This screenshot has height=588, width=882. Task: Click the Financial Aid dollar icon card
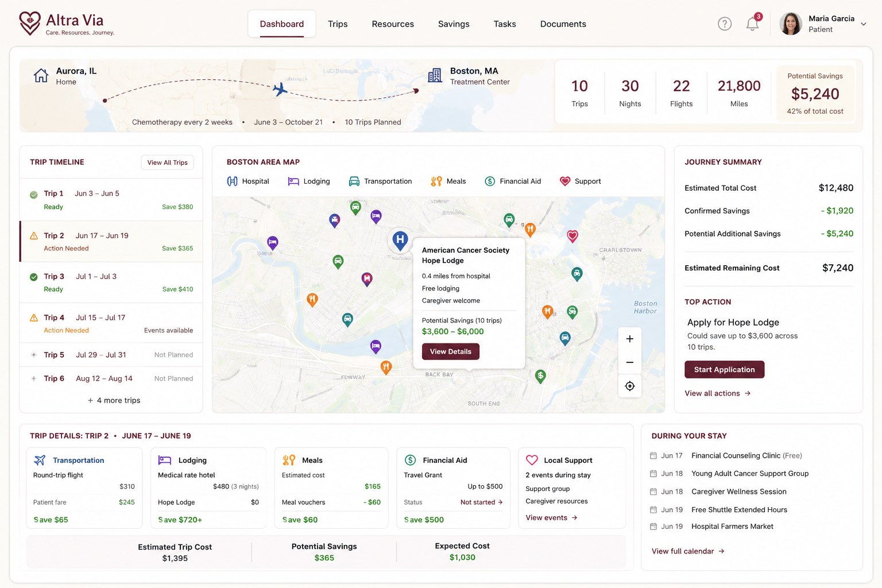(x=410, y=460)
